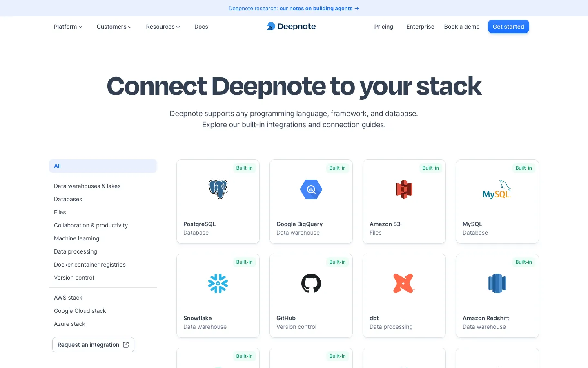The image size is (588, 368).
Task: Choose the Machine learning category
Action: pos(77,238)
